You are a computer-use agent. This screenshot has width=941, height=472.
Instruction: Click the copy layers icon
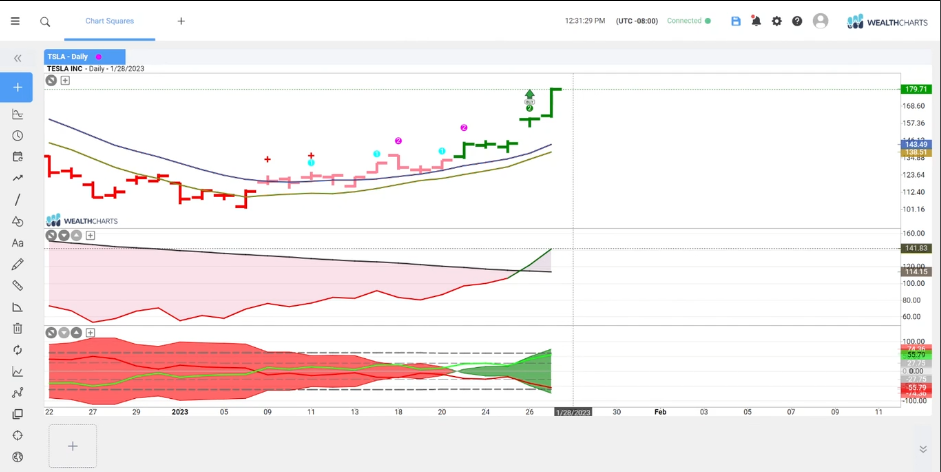[x=17, y=414]
